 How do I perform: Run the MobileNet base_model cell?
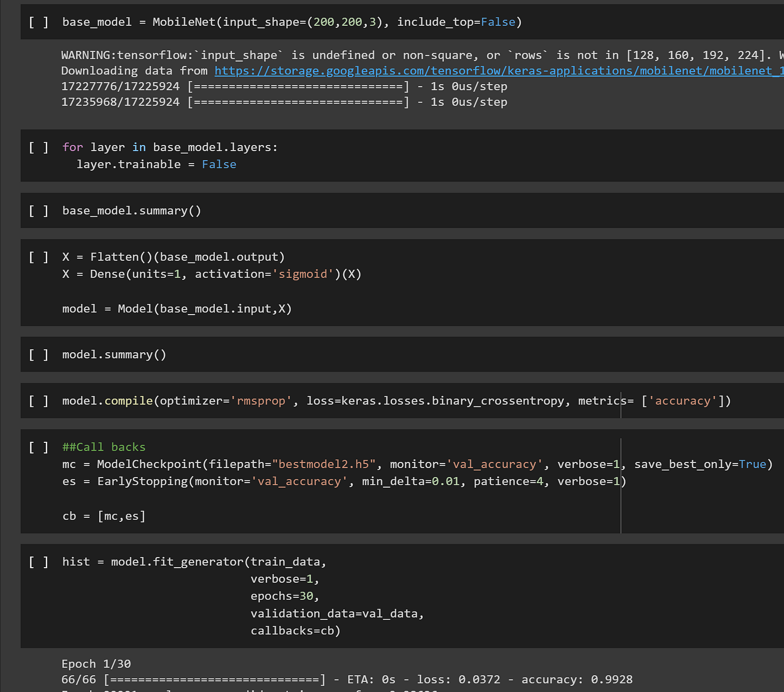pos(39,22)
